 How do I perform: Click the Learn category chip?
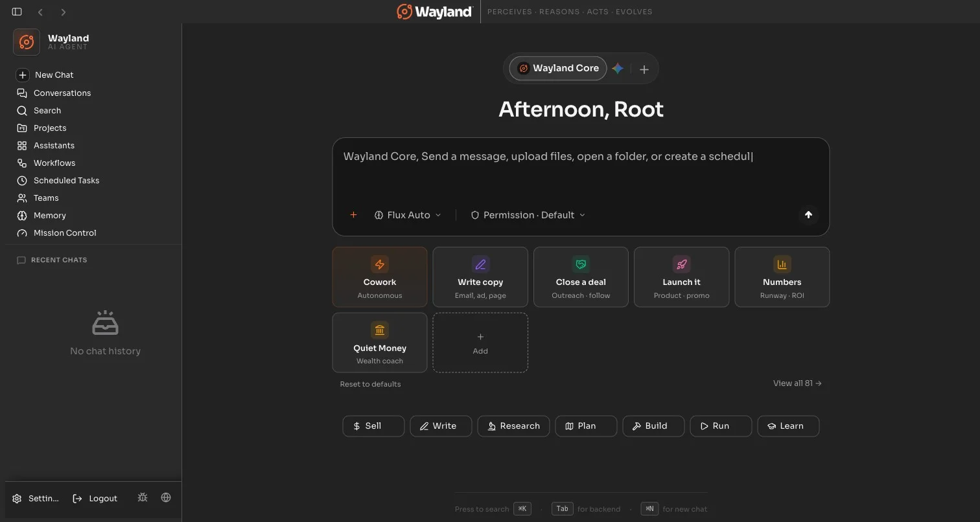click(788, 426)
